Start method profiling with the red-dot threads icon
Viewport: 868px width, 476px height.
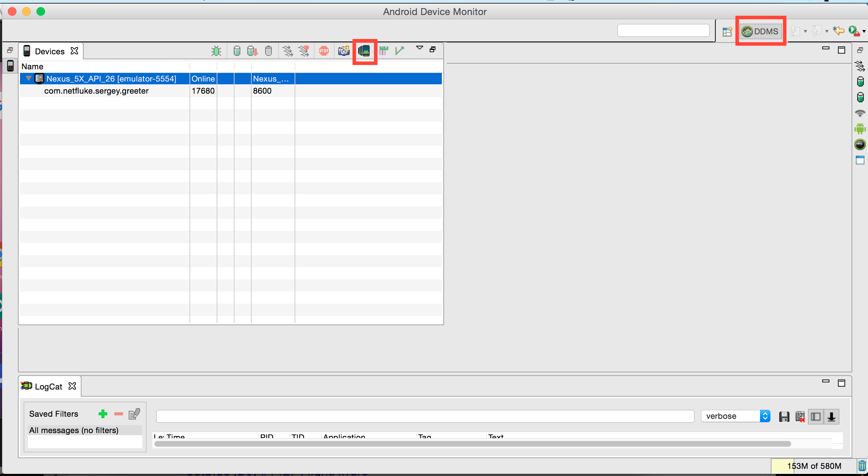(x=304, y=51)
